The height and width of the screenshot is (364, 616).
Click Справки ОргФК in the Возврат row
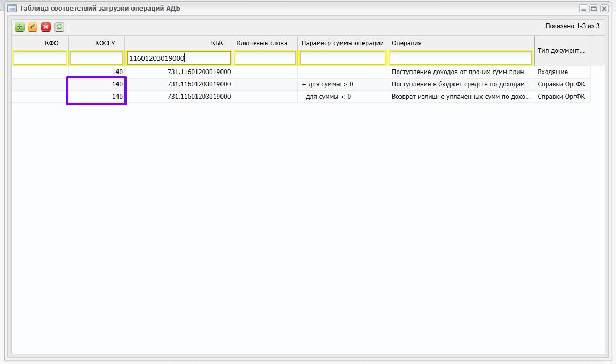point(562,97)
